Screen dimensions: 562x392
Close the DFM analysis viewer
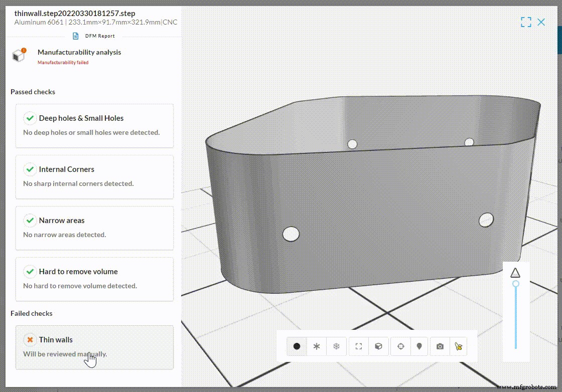(x=541, y=22)
